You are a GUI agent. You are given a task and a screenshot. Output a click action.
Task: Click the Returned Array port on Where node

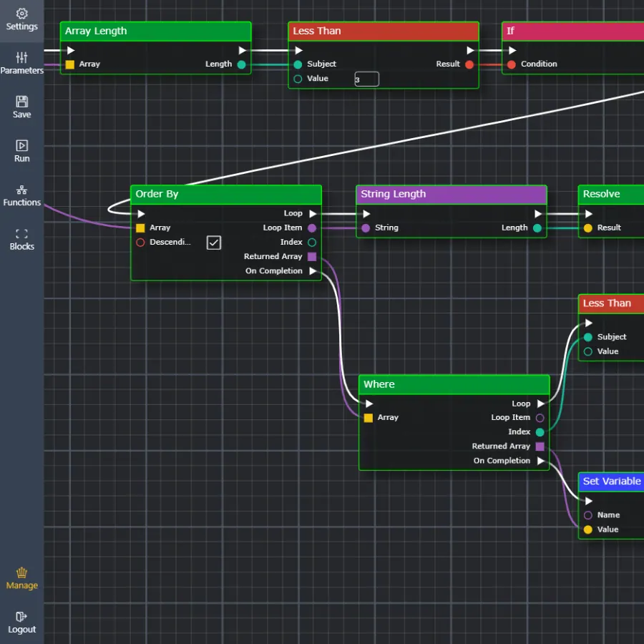point(540,447)
